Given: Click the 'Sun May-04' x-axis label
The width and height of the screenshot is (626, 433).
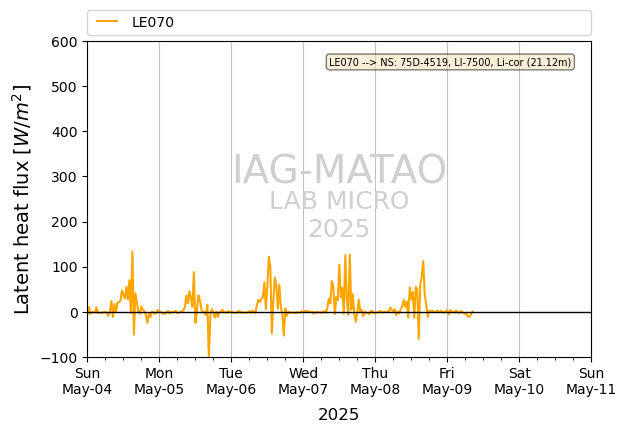Looking at the screenshot, I should (x=87, y=381).
